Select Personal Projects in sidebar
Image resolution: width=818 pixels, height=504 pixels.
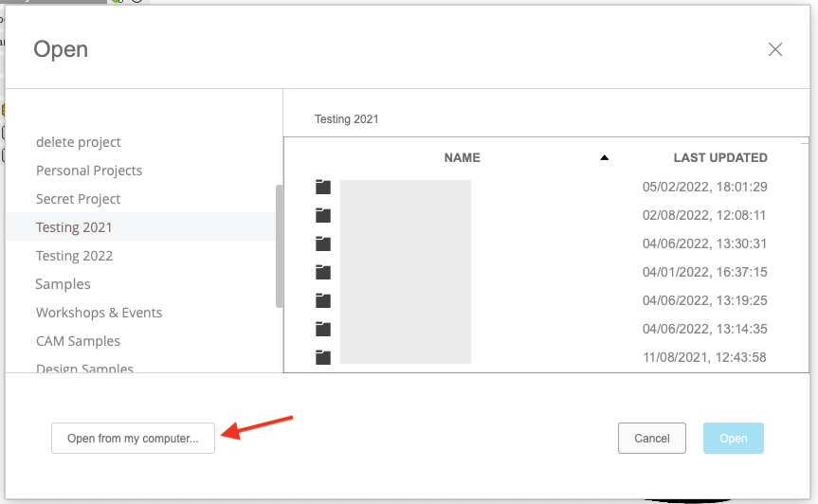tap(89, 171)
